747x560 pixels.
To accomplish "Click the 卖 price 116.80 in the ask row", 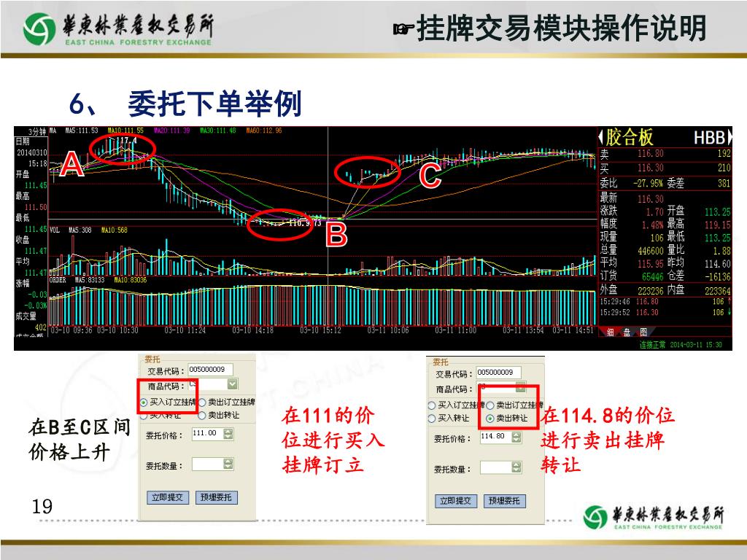I will click(651, 154).
